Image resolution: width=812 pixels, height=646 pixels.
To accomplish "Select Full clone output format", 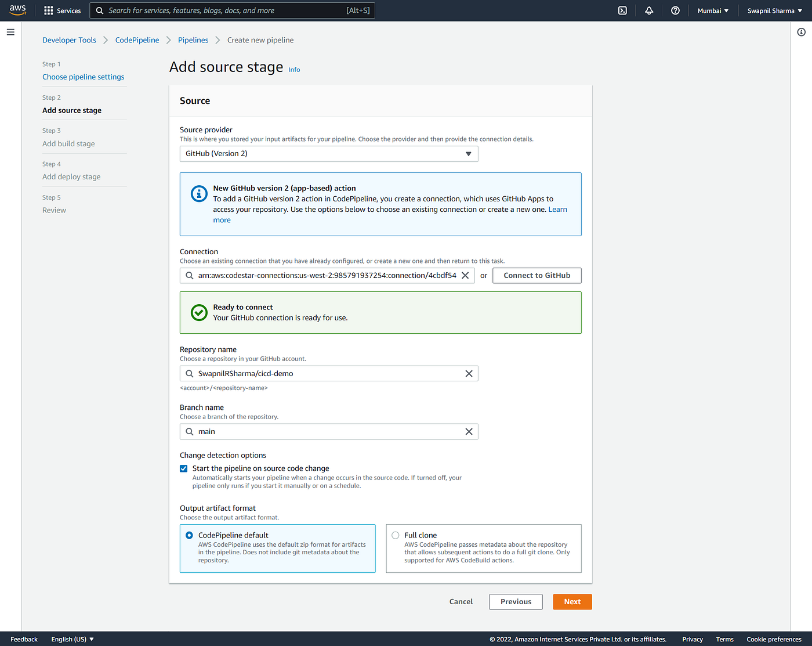I will click(396, 535).
